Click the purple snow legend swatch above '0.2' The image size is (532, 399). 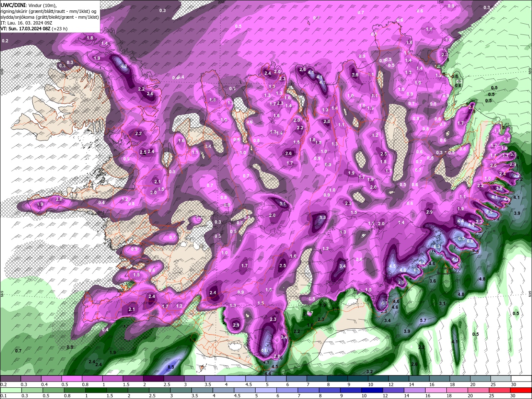[10, 379]
